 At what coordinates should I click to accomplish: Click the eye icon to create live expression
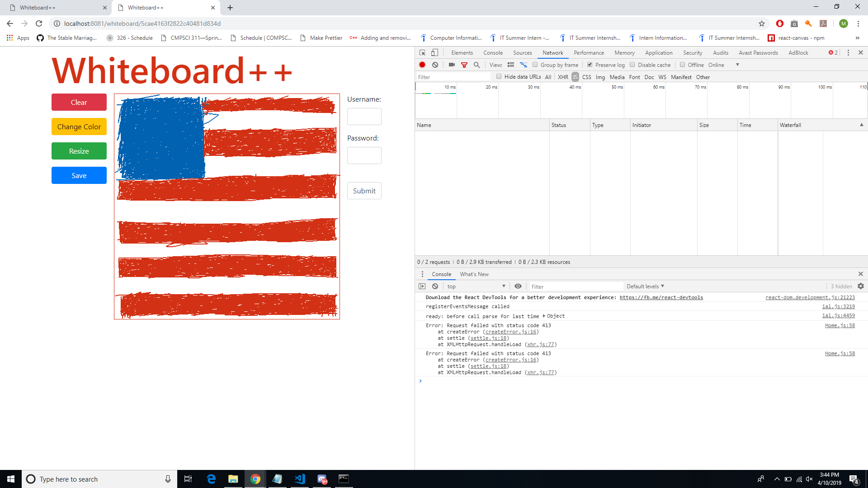[x=518, y=286]
